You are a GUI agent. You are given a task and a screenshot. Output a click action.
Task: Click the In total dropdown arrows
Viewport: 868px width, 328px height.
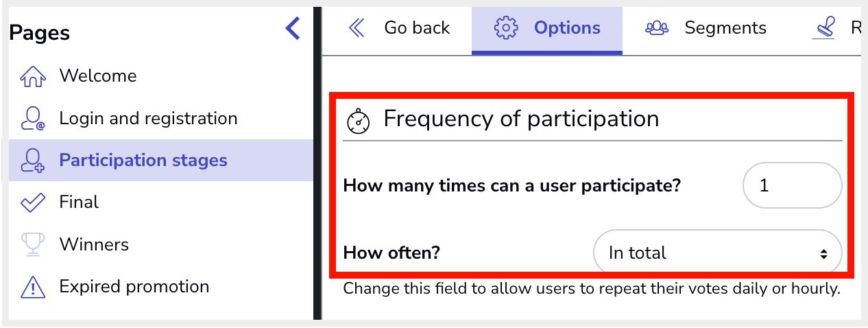click(823, 254)
